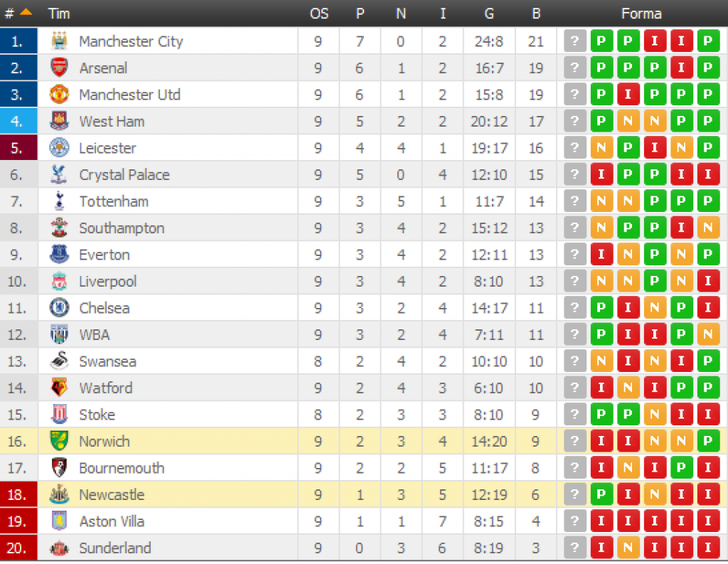Click the Tottenham club crest icon

[x=59, y=201]
